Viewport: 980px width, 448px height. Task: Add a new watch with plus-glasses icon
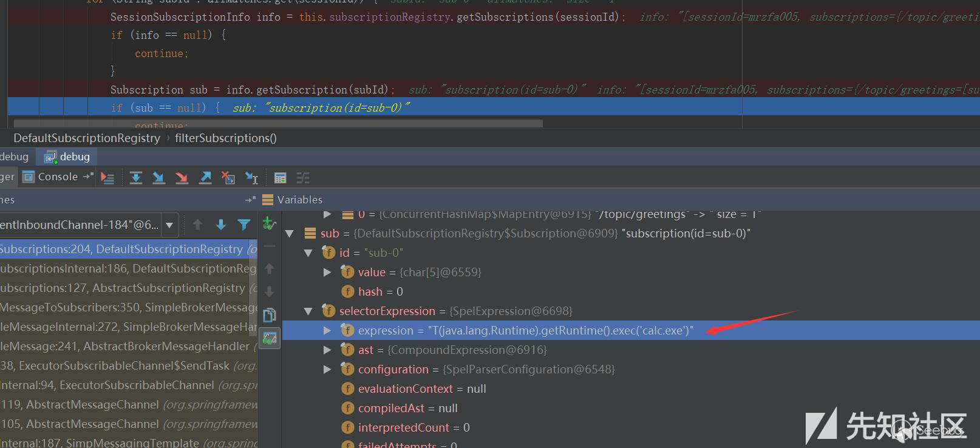269,224
